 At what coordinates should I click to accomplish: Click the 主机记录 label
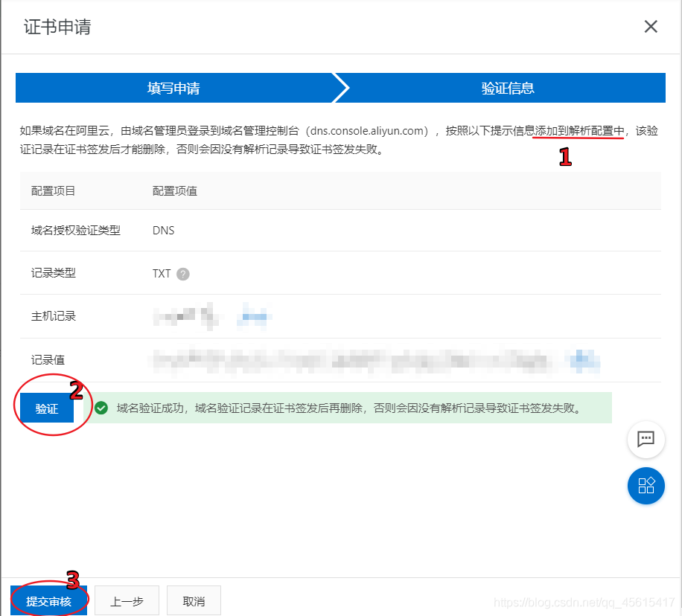54,316
